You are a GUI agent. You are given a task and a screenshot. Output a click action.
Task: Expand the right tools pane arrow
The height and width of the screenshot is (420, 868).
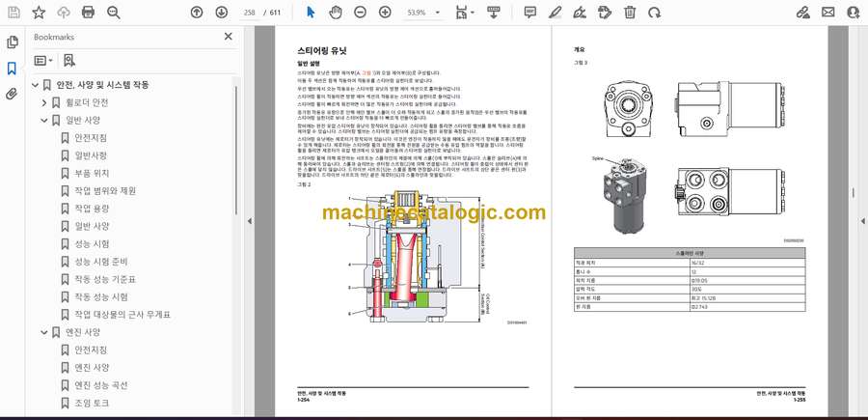862,221
